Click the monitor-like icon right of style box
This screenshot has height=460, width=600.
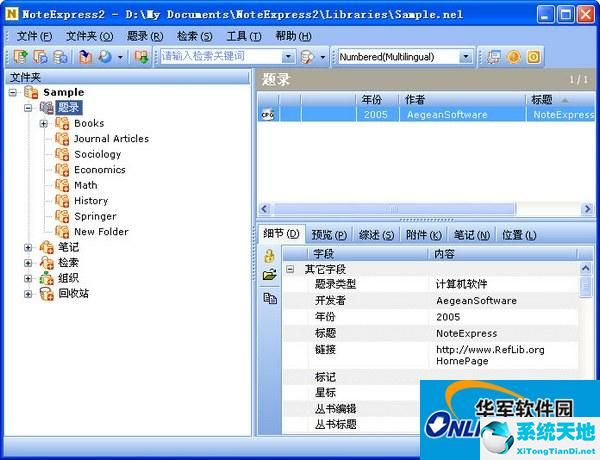click(494, 57)
